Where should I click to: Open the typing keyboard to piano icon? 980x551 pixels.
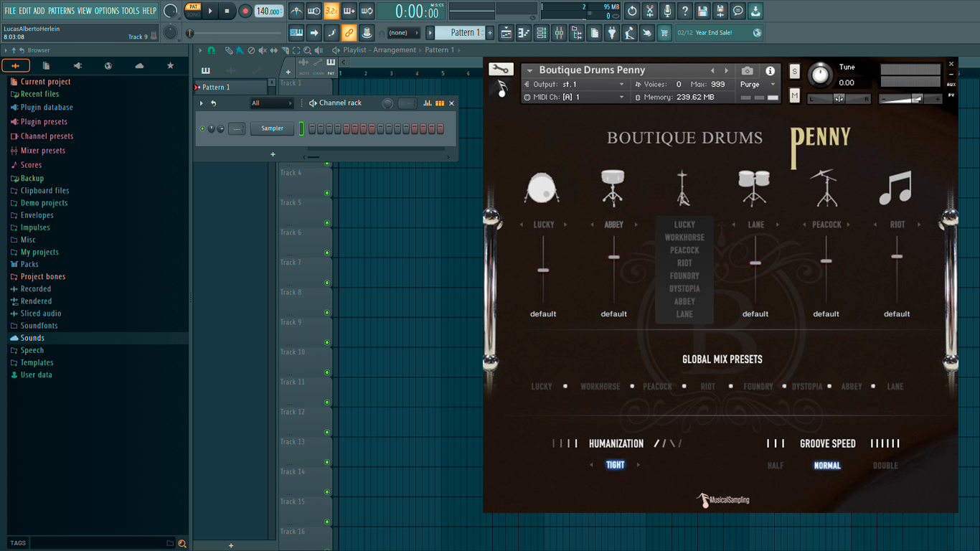pyautogui.click(x=296, y=32)
